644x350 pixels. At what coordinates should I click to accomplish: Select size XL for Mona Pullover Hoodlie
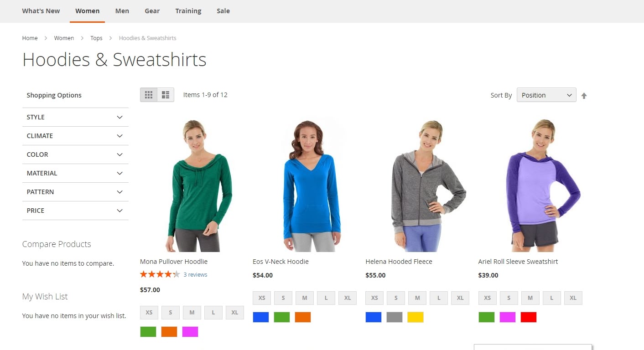click(235, 313)
